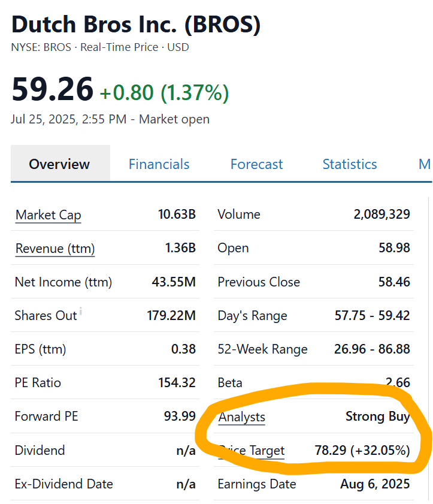Select the beta value 2.66
This screenshot has width=433, height=504.
[x=398, y=382]
